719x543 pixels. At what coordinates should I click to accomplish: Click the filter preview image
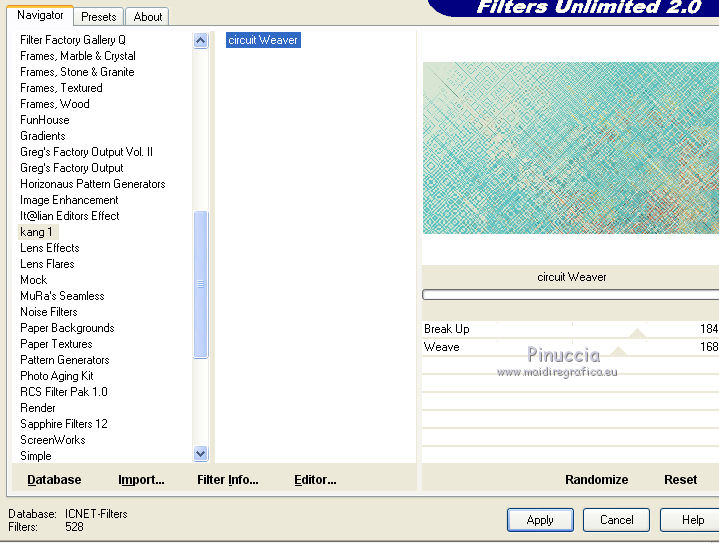click(570, 148)
